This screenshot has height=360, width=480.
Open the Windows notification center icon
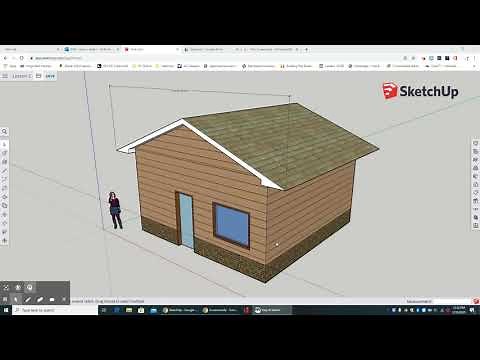point(473,310)
